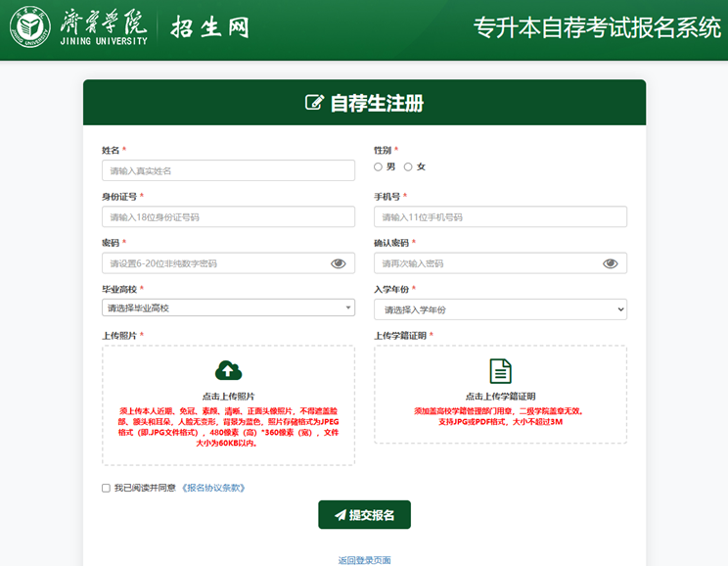Click the 姓名 real name input field
The image size is (728, 566).
[228, 170]
